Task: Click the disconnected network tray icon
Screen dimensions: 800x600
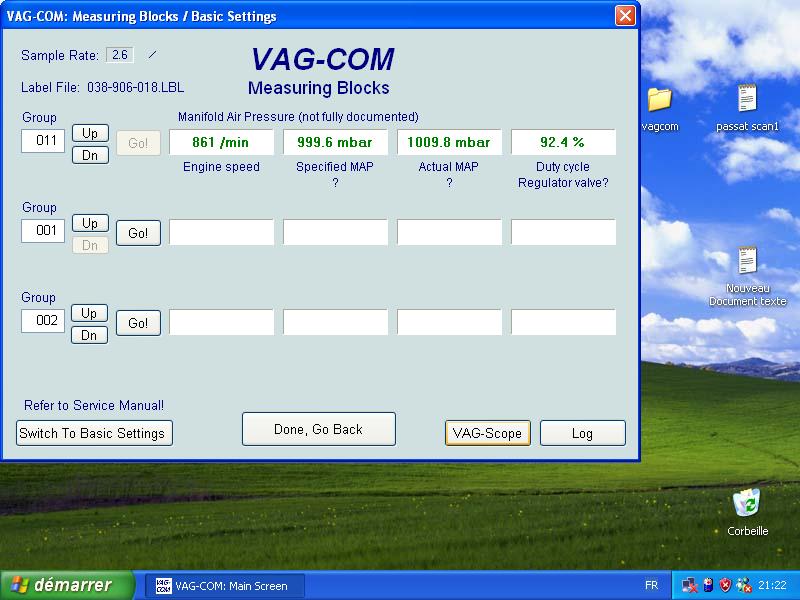Action: [x=690, y=585]
